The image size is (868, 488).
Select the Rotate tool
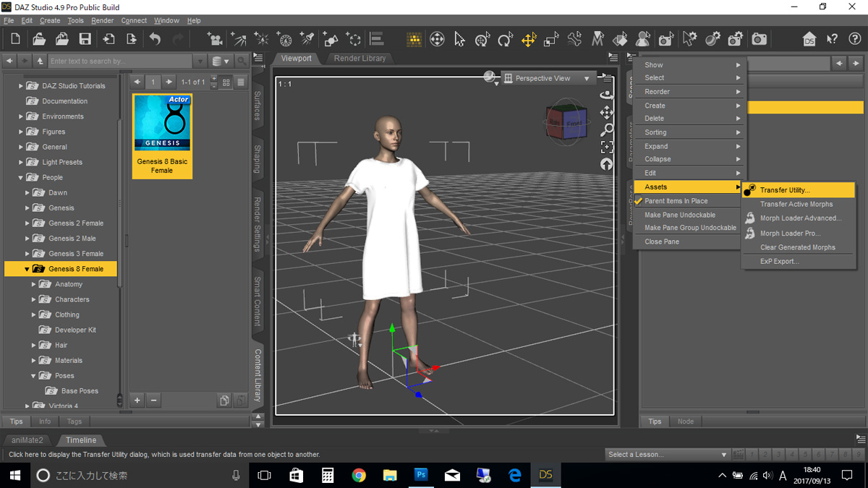click(x=505, y=39)
